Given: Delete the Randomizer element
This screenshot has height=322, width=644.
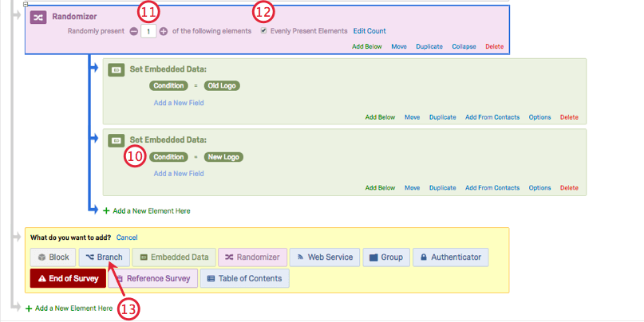Looking at the screenshot, I should click(495, 46).
